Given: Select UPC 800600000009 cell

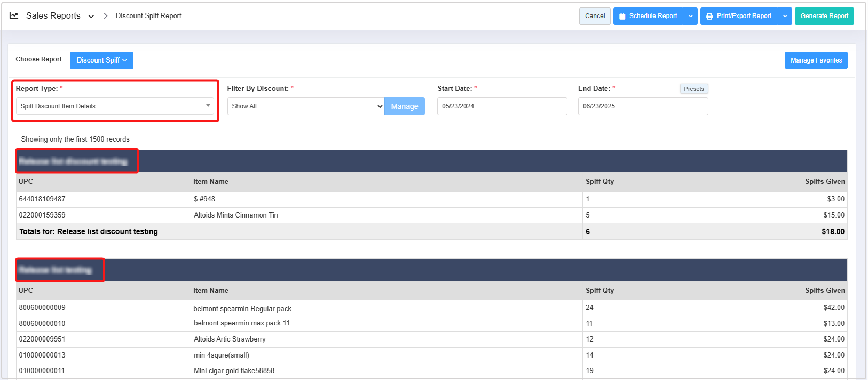Looking at the screenshot, I should (42, 308).
